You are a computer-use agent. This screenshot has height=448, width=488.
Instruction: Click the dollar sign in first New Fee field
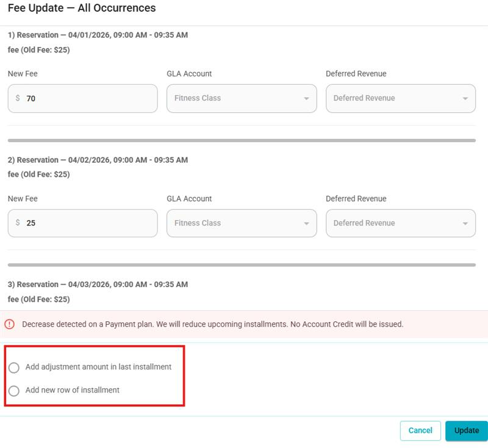(18, 98)
